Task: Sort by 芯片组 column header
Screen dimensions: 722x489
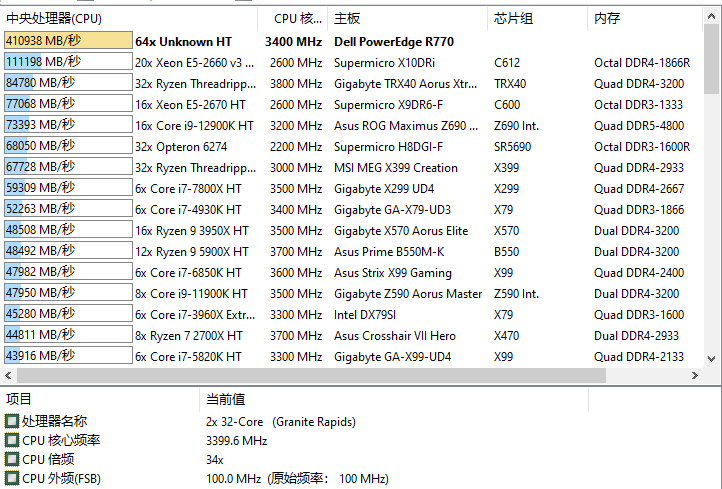Action: click(537, 18)
